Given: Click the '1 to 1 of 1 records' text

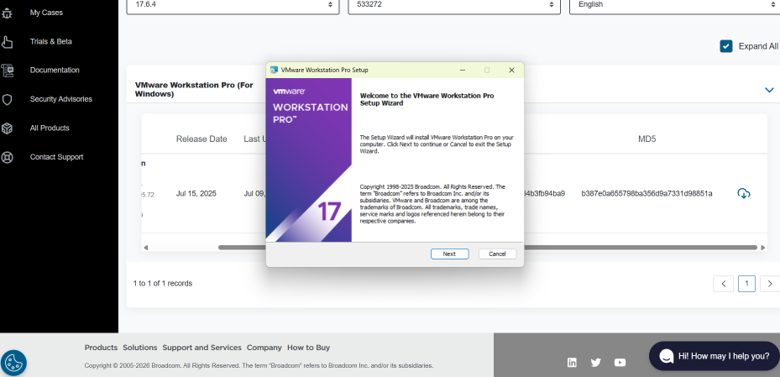Looking at the screenshot, I should pos(163,283).
